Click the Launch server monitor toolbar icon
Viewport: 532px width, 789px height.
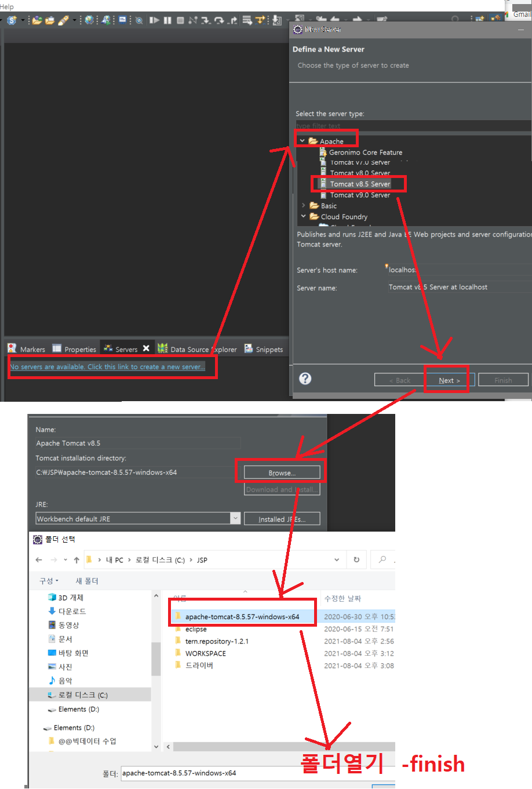coord(106,20)
